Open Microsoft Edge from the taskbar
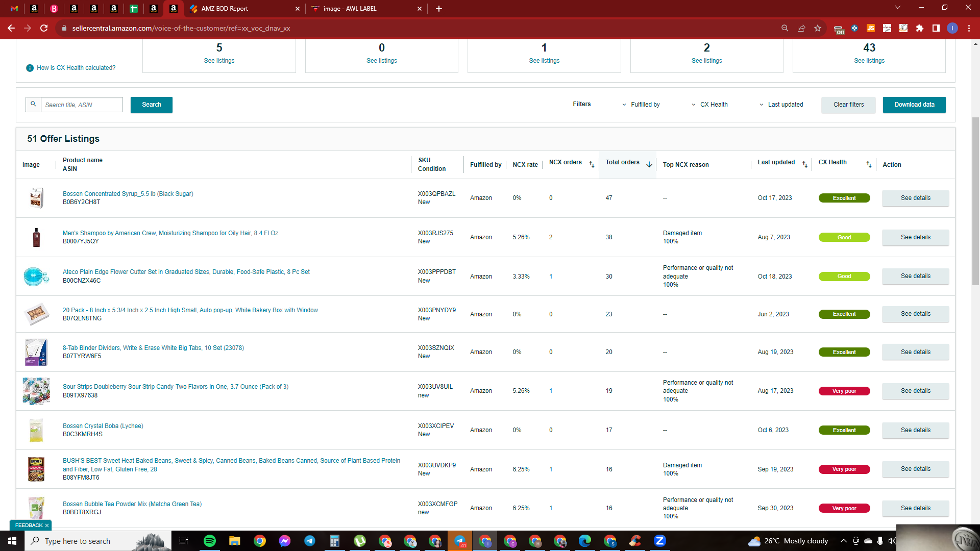Viewport: 980px width, 551px height. coord(585,541)
